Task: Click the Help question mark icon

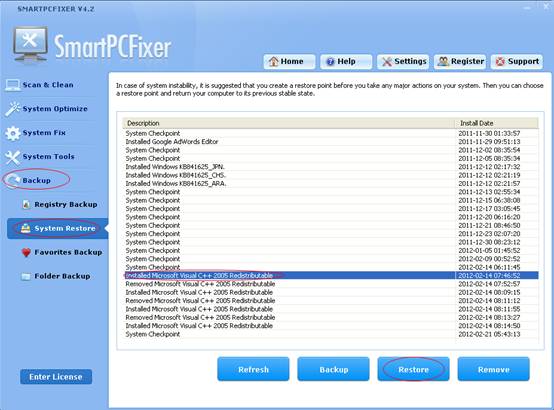Action: tap(330, 62)
